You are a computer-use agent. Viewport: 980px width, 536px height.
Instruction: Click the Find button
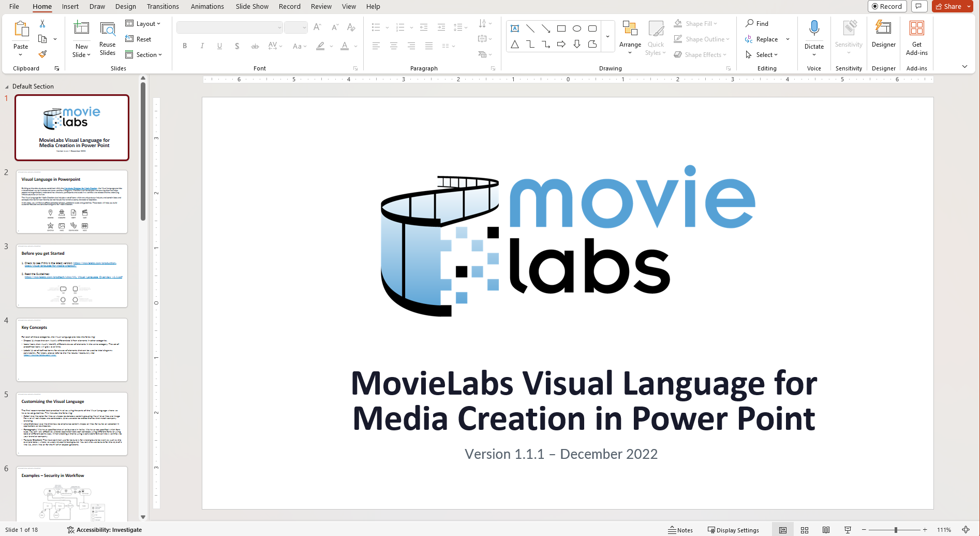coord(757,24)
